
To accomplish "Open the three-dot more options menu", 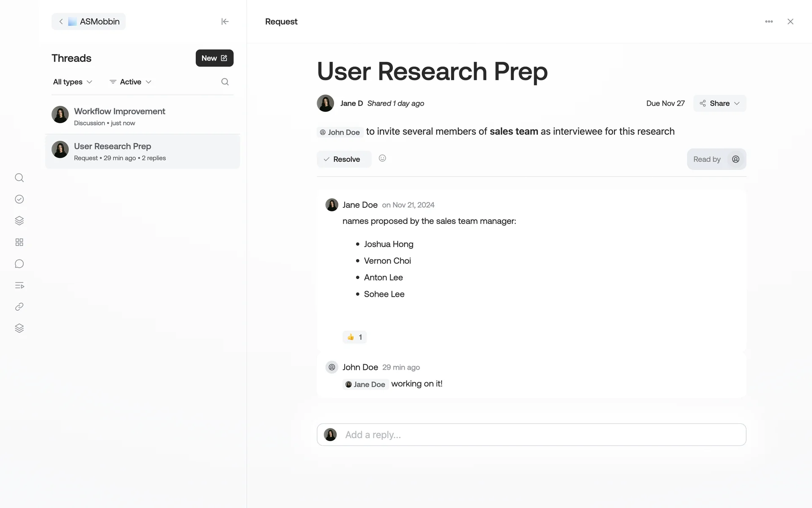I will click(769, 22).
